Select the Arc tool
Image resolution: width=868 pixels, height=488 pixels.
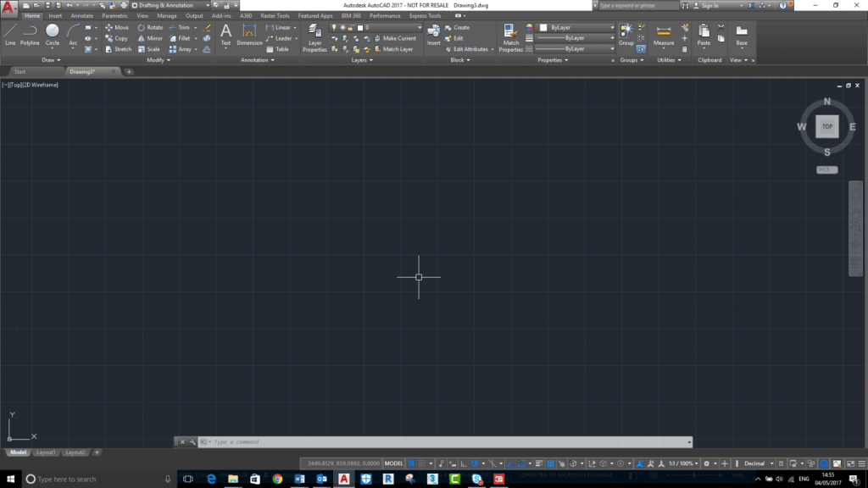pos(72,37)
